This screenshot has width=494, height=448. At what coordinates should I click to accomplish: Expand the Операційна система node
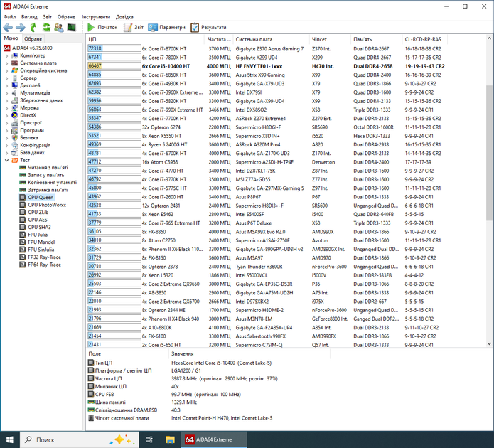click(x=6, y=70)
